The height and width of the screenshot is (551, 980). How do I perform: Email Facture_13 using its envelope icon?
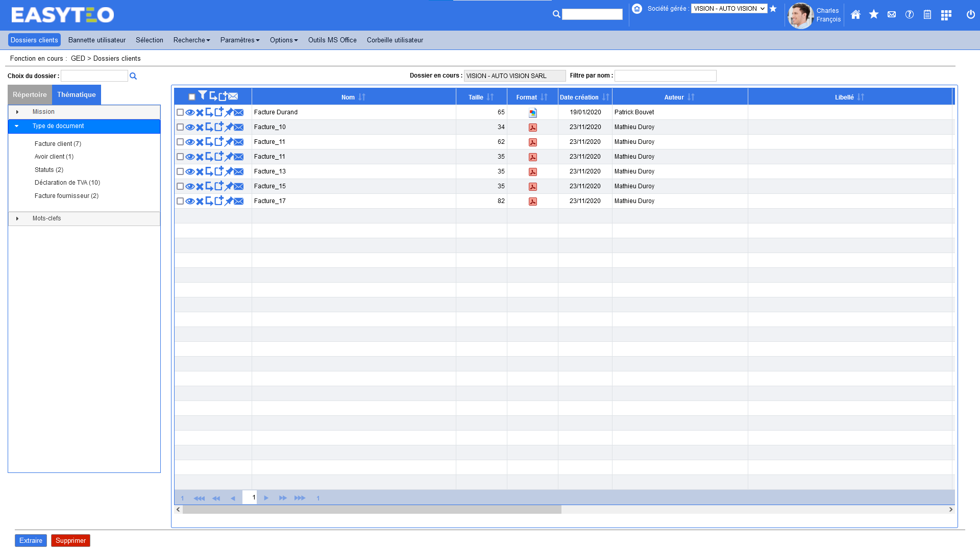[x=239, y=172]
